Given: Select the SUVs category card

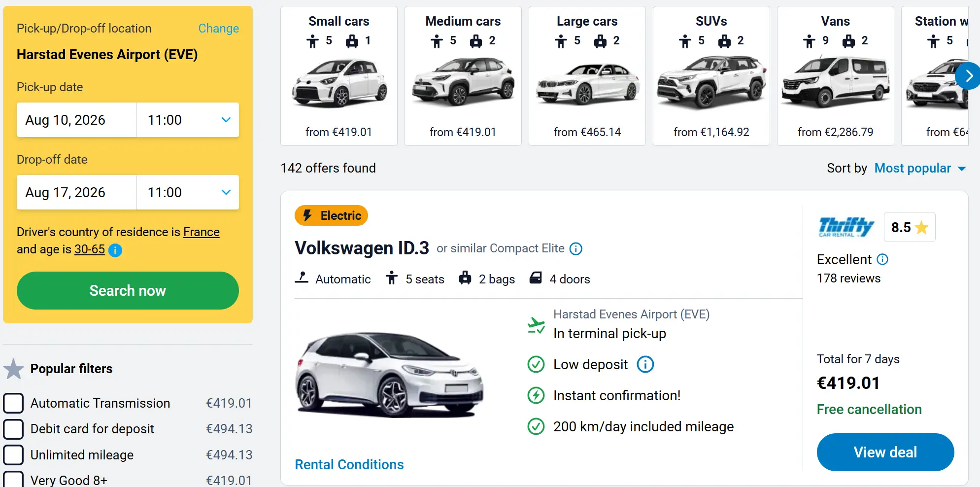Looking at the screenshot, I should pos(711,76).
